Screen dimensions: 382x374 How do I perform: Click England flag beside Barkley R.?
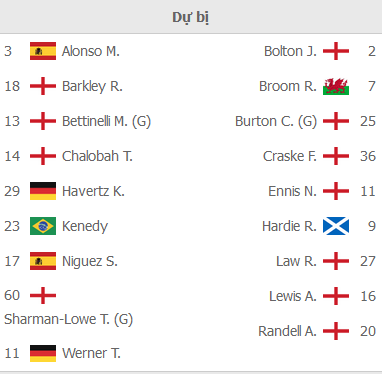pyautogui.click(x=43, y=86)
